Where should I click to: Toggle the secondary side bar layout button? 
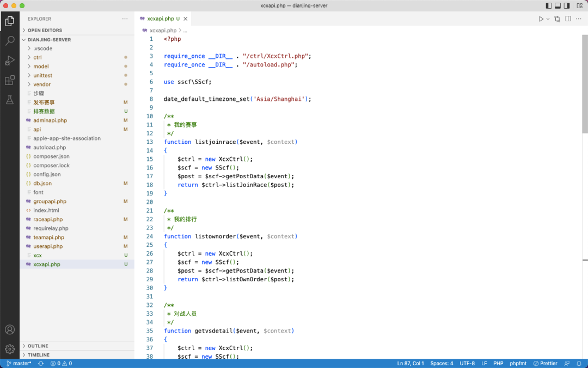click(x=567, y=5)
